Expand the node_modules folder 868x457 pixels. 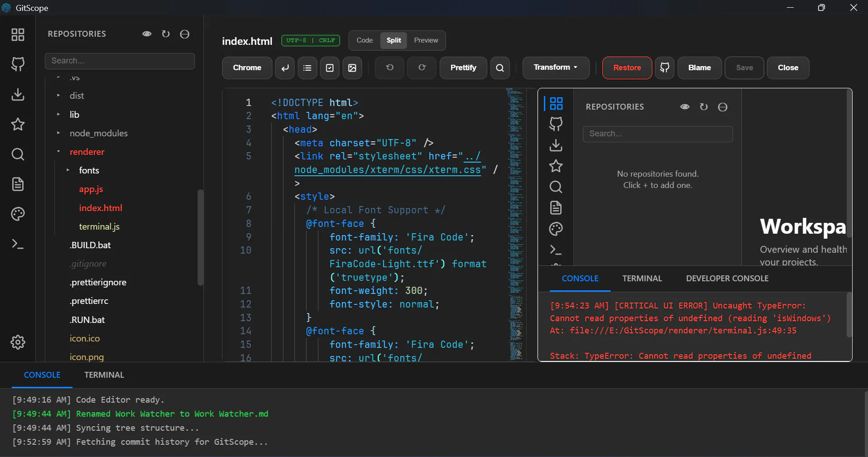pyautogui.click(x=58, y=133)
